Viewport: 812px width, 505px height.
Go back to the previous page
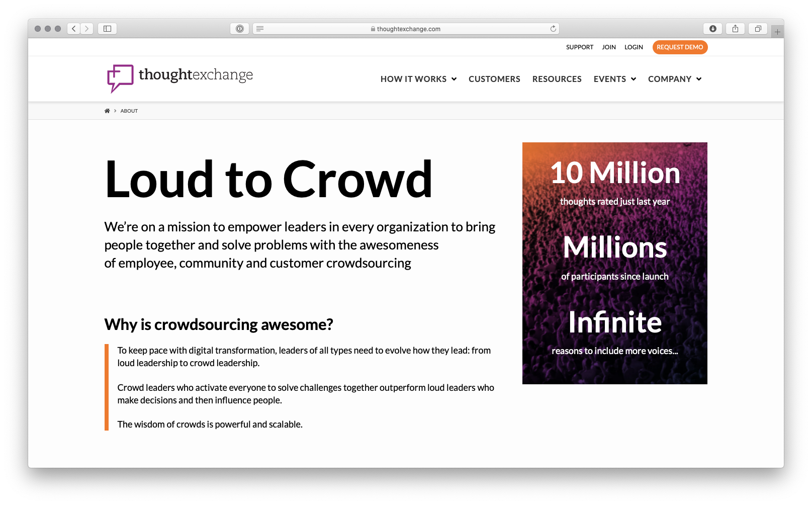pos(73,29)
